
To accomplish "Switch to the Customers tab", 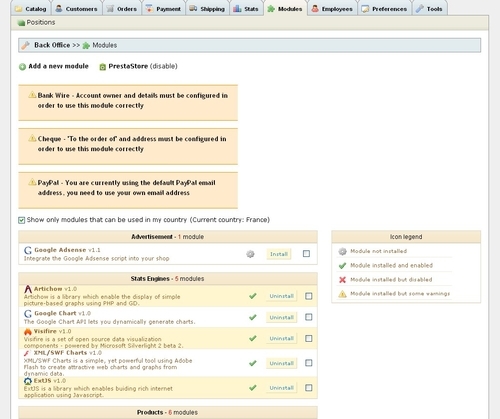I will [x=77, y=9].
